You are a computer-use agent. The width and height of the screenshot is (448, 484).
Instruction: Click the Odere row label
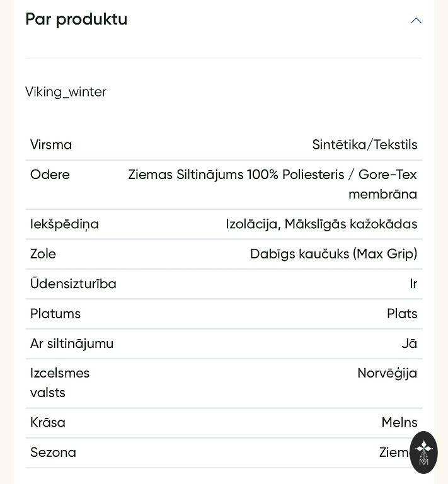tap(50, 175)
